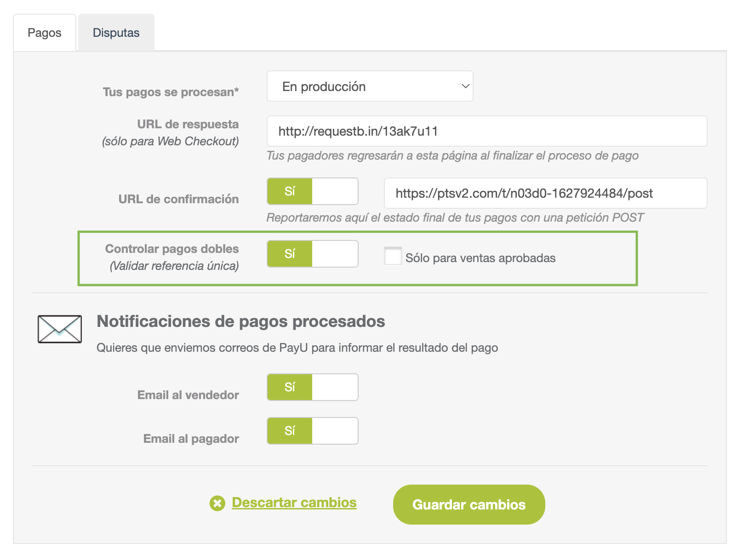Select a new payment processing environment
This screenshot has height=560, width=743.
370,86
